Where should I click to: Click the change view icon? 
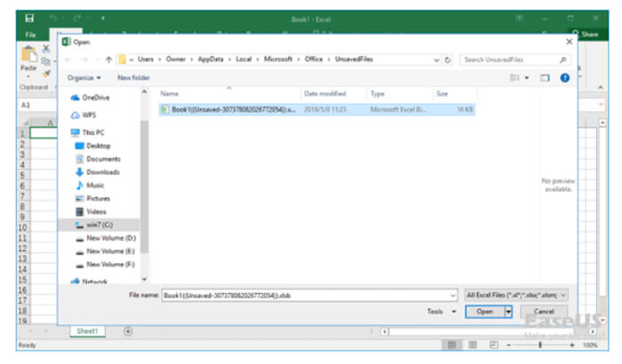514,78
